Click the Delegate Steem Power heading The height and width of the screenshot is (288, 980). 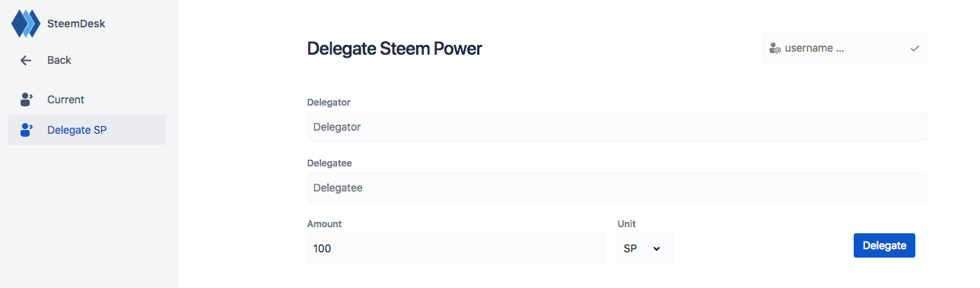(x=394, y=49)
